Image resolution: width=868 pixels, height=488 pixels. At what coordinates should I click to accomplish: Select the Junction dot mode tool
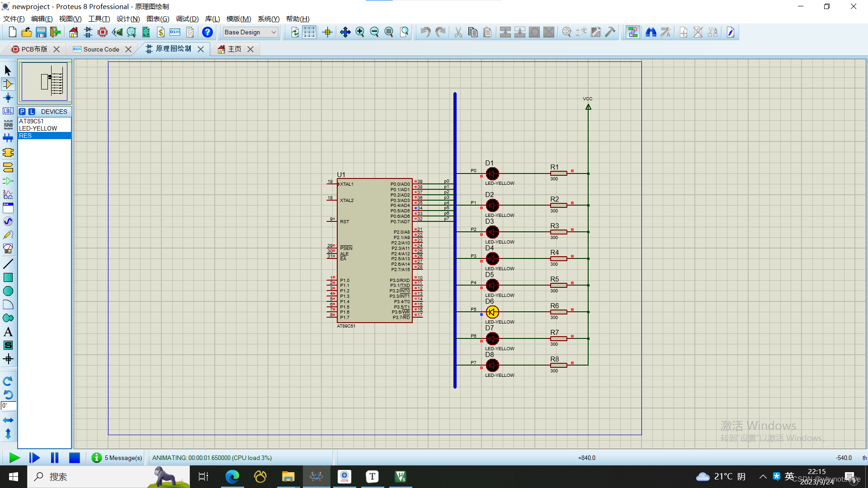(x=8, y=98)
